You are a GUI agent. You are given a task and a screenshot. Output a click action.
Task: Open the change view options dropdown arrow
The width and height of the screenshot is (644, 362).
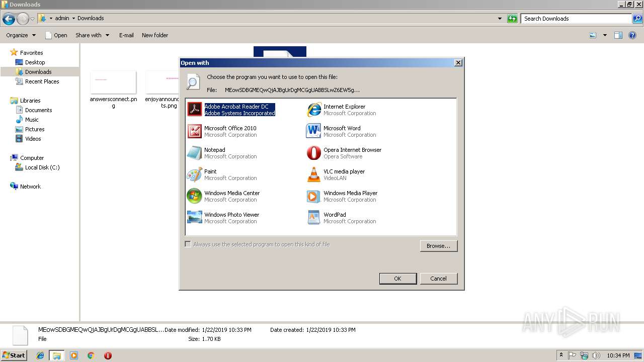(x=605, y=35)
